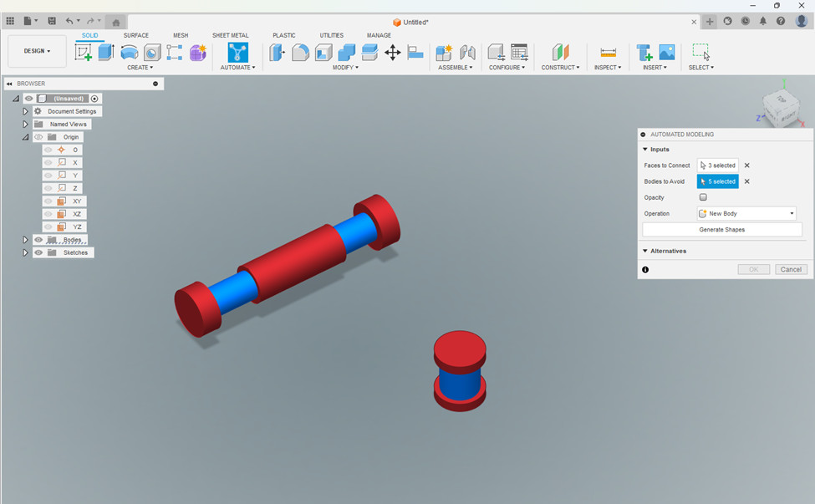Viewport: 815px width, 504px height.
Task: Show the O origin point
Action: tap(48, 150)
